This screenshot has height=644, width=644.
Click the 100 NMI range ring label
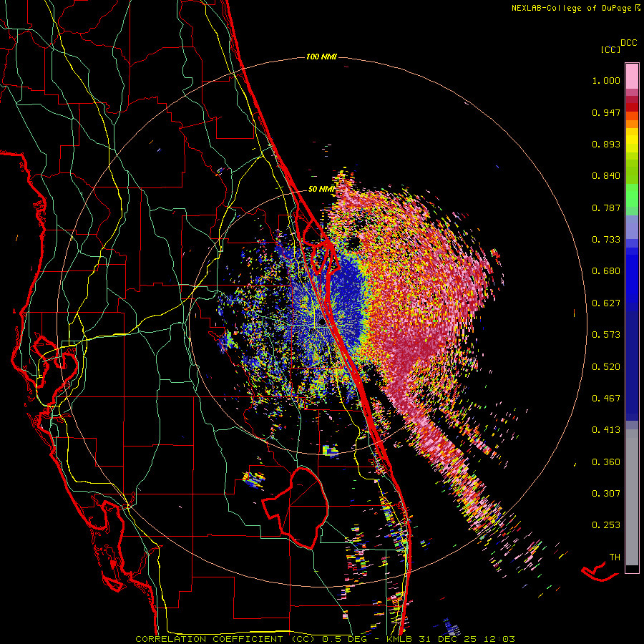tap(321, 57)
